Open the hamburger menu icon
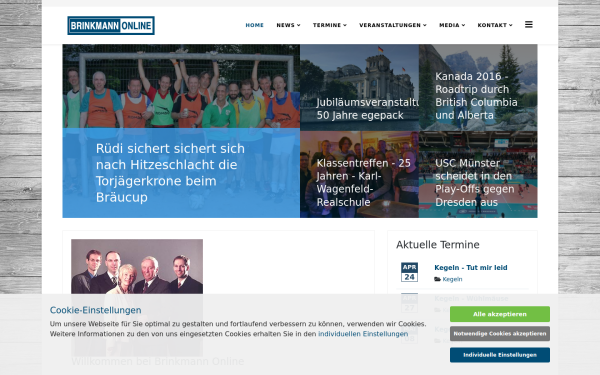600x375 pixels. pos(528,24)
